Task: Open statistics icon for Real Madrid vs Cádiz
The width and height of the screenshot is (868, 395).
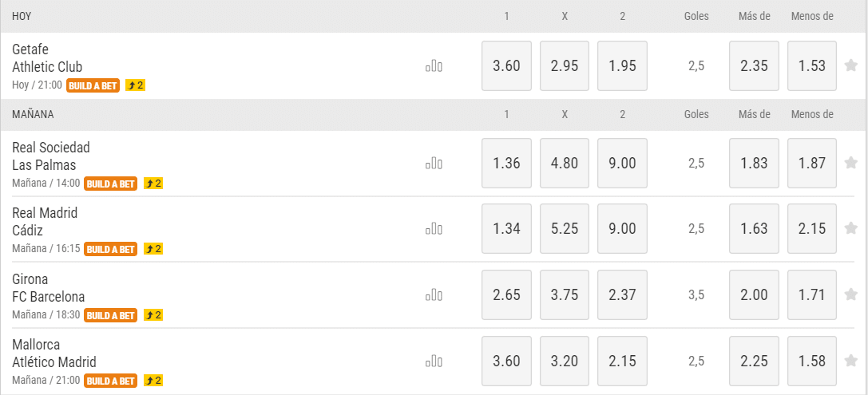Action: point(434,229)
